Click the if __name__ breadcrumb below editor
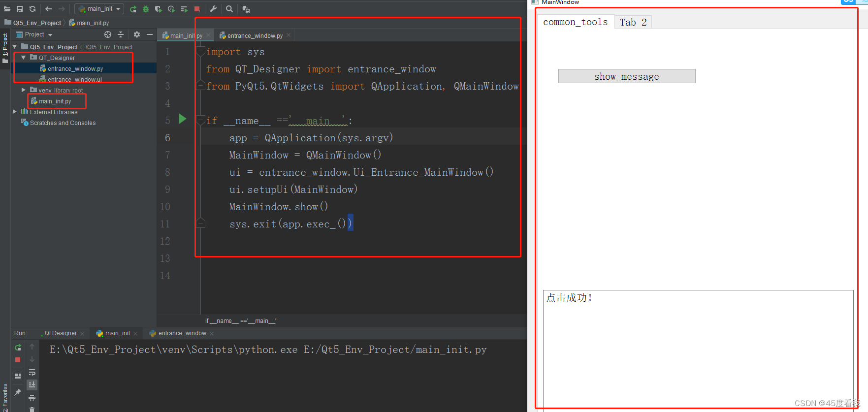Image resolution: width=868 pixels, height=412 pixels. [x=241, y=320]
